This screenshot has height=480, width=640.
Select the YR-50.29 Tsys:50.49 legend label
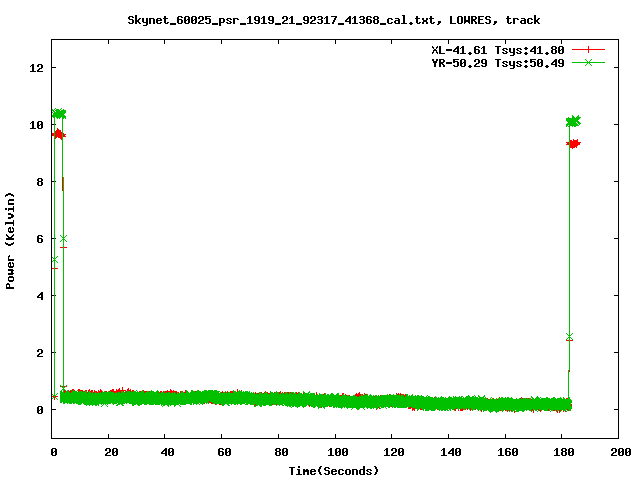tap(498, 63)
